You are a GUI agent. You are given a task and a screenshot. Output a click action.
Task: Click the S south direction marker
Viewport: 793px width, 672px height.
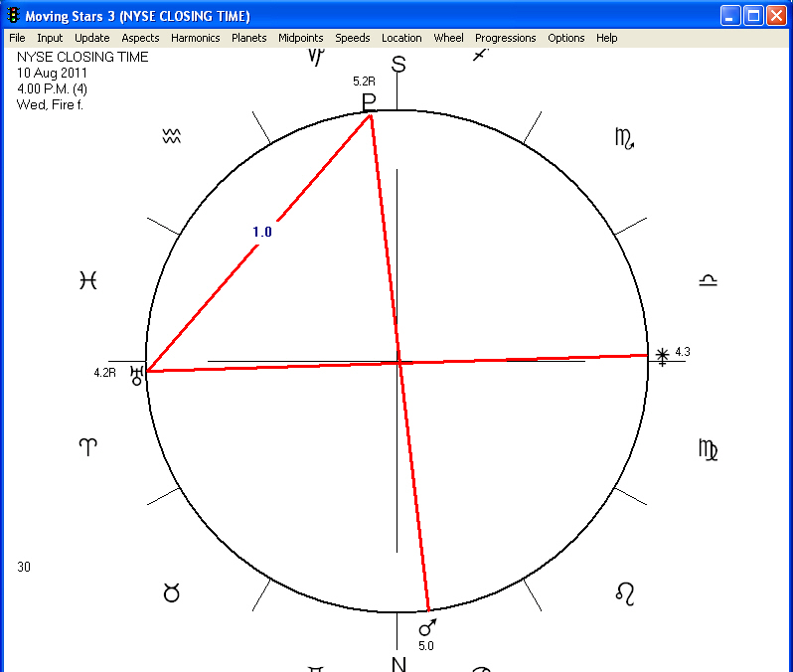[x=398, y=65]
